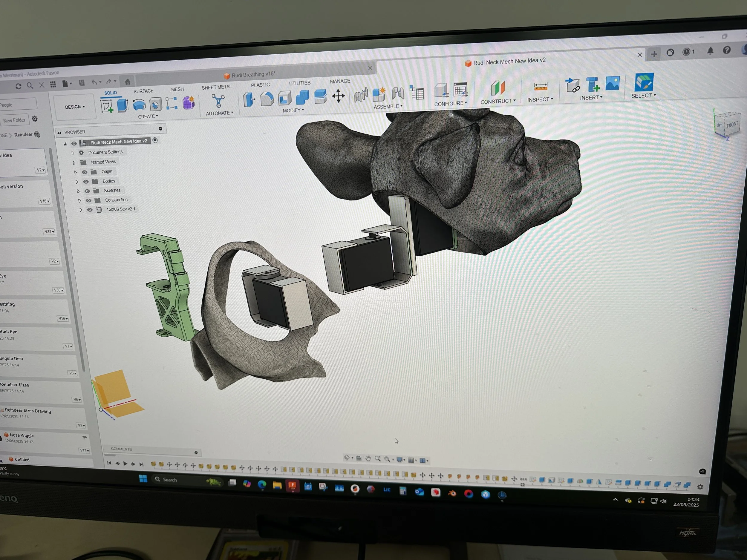Click the New Folder button
This screenshot has height=560, width=747.
tap(14, 120)
